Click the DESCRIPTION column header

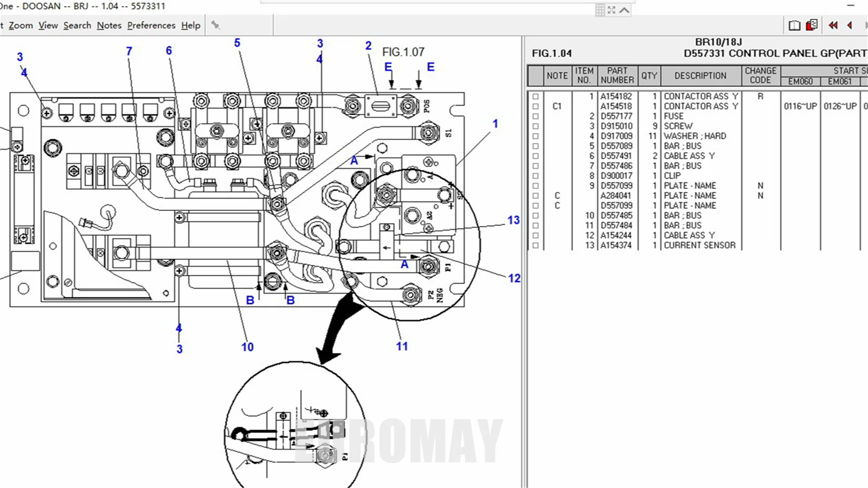(700, 76)
